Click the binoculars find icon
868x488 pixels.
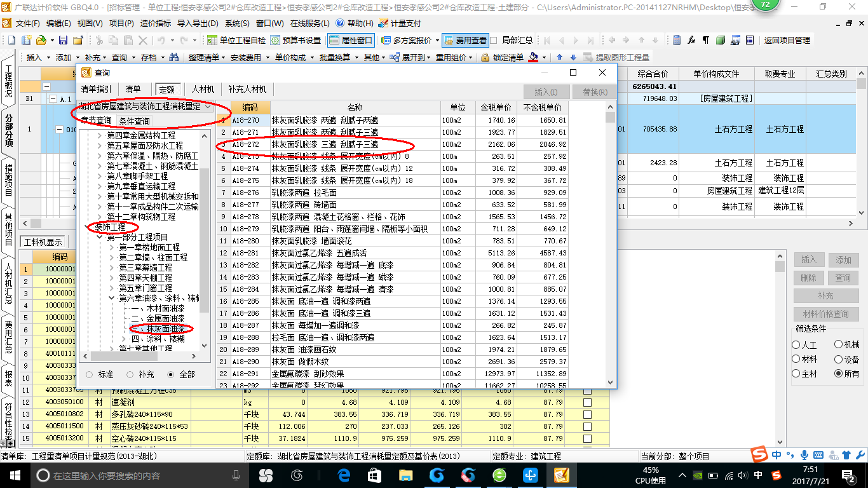[x=173, y=57]
